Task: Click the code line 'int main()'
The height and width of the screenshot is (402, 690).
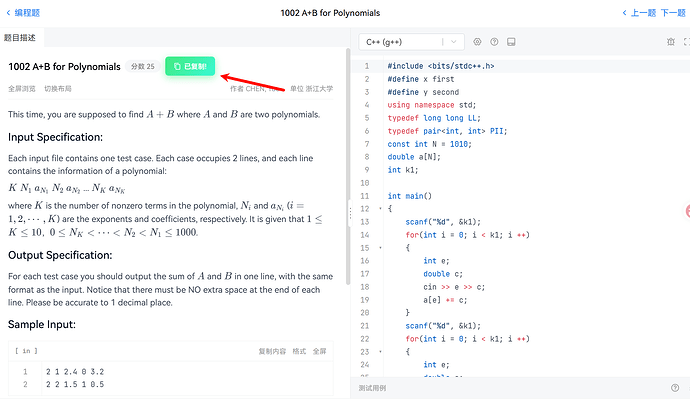Action: click(410, 196)
